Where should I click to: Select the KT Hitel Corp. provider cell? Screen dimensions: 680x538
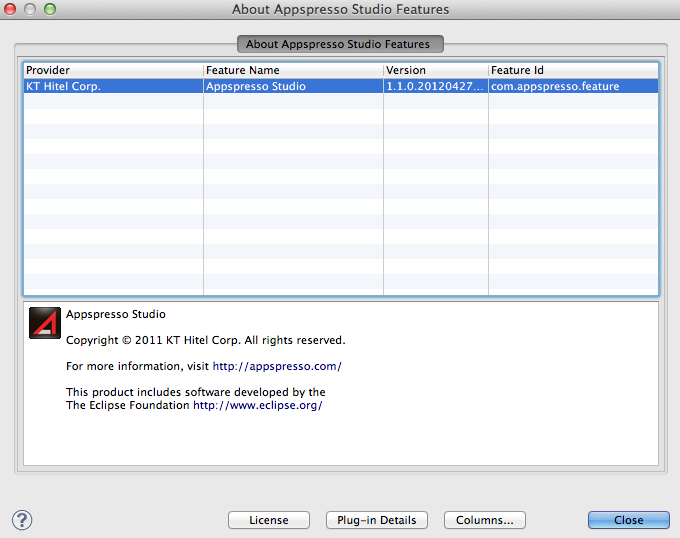click(x=113, y=86)
